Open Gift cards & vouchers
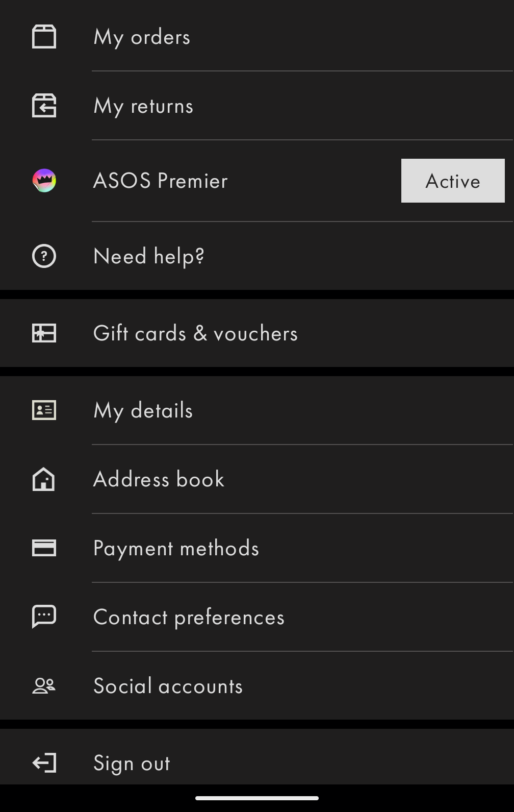The width and height of the screenshot is (514, 812). [195, 334]
